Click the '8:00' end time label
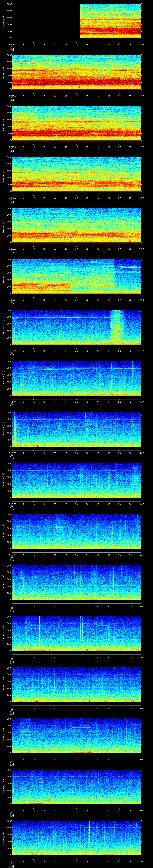This screenshot has width=153, height=868. coord(141,197)
